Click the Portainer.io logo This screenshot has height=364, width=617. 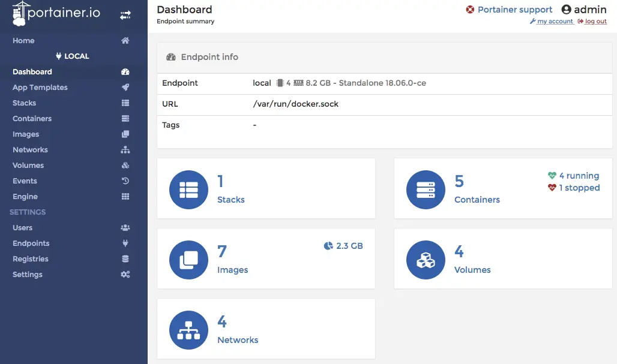pyautogui.click(x=56, y=13)
